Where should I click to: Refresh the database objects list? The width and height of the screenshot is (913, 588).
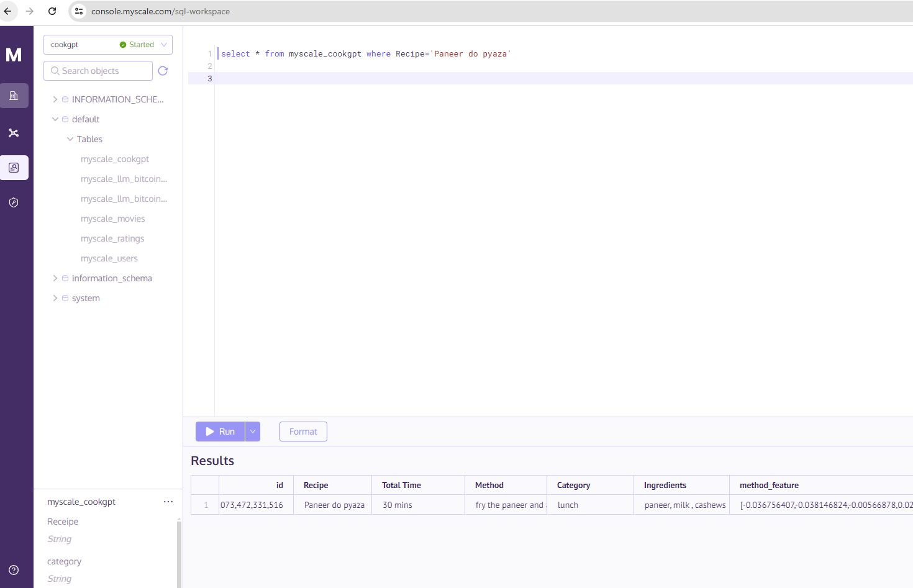(x=163, y=71)
